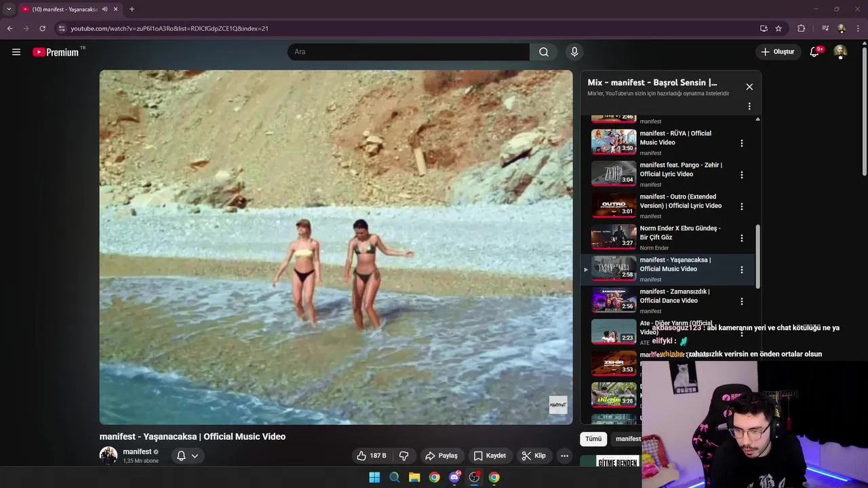Open options for Outro Extended Version item
Image resolution: width=868 pixels, height=488 pixels.
tap(741, 206)
